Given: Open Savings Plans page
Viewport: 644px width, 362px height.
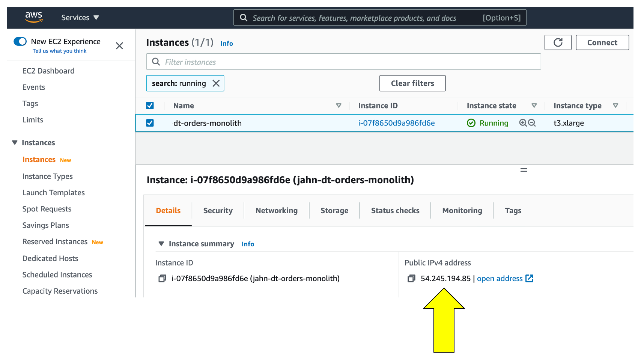Looking at the screenshot, I should (x=45, y=225).
